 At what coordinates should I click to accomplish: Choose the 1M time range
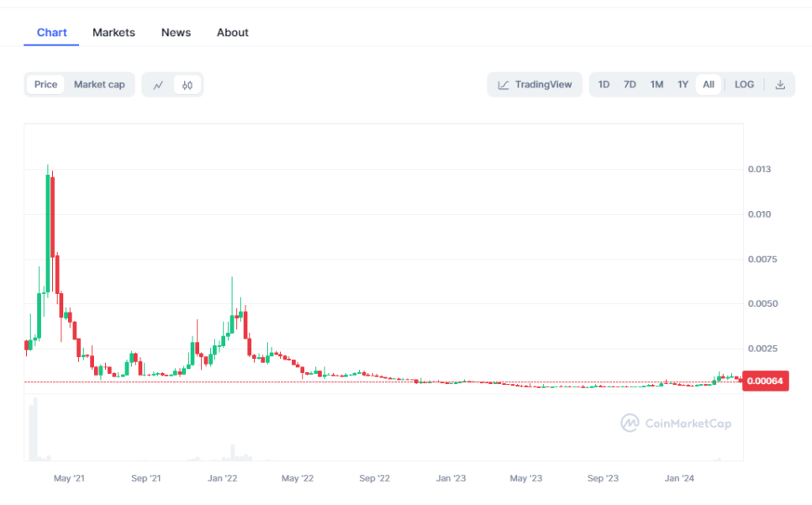(656, 84)
